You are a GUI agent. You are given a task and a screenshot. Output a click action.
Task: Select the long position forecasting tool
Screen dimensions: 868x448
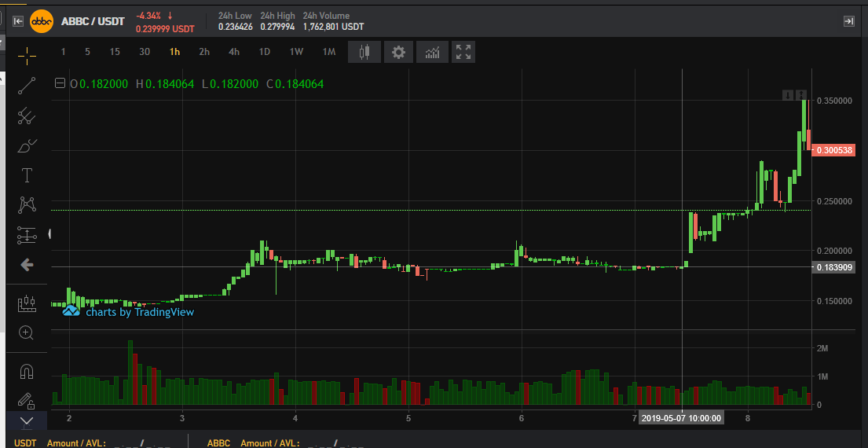[x=27, y=235]
